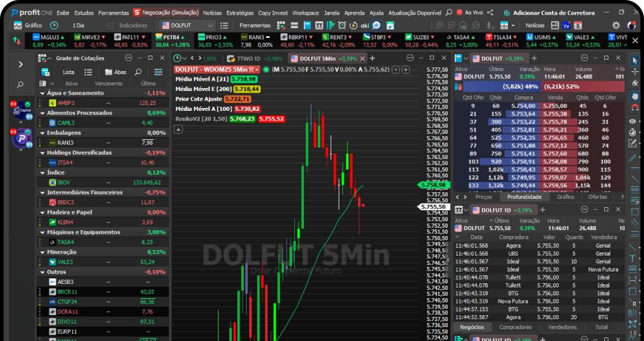Image resolution: width=644 pixels, height=341 pixels.
Task: Switch to Ofertas tab in book panel
Action: (598, 197)
